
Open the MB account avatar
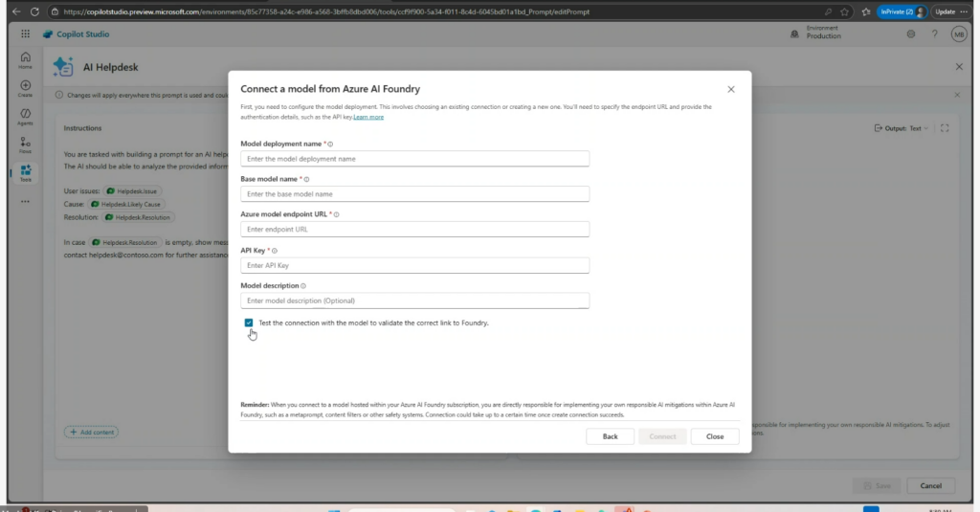[959, 34]
